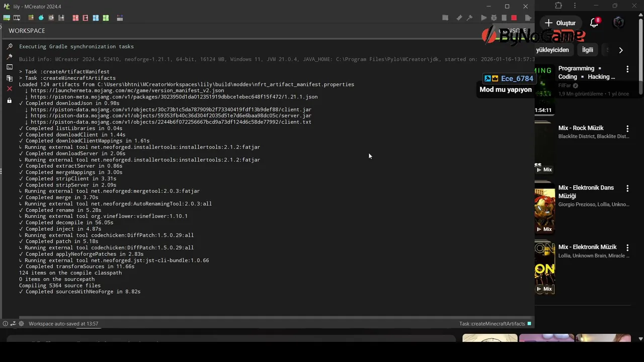The height and width of the screenshot is (362, 644).
Task: Run the client with play icon
Action: click(x=484, y=18)
